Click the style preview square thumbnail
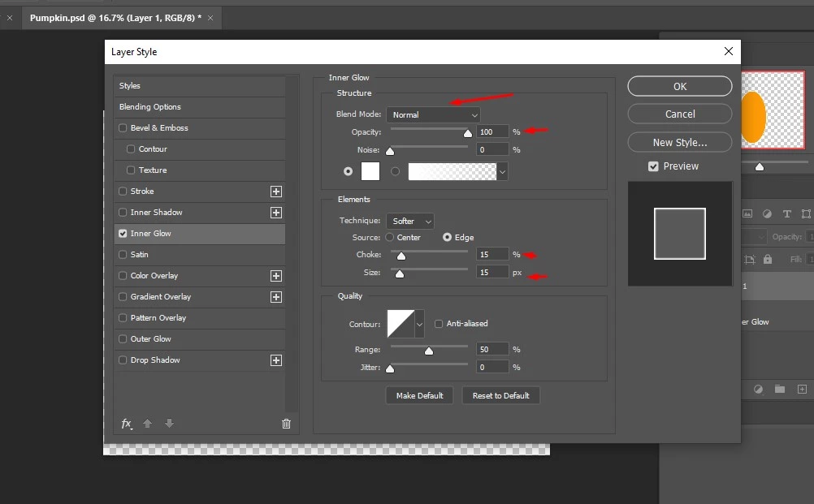Image resolution: width=814 pixels, height=504 pixels. (x=679, y=234)
